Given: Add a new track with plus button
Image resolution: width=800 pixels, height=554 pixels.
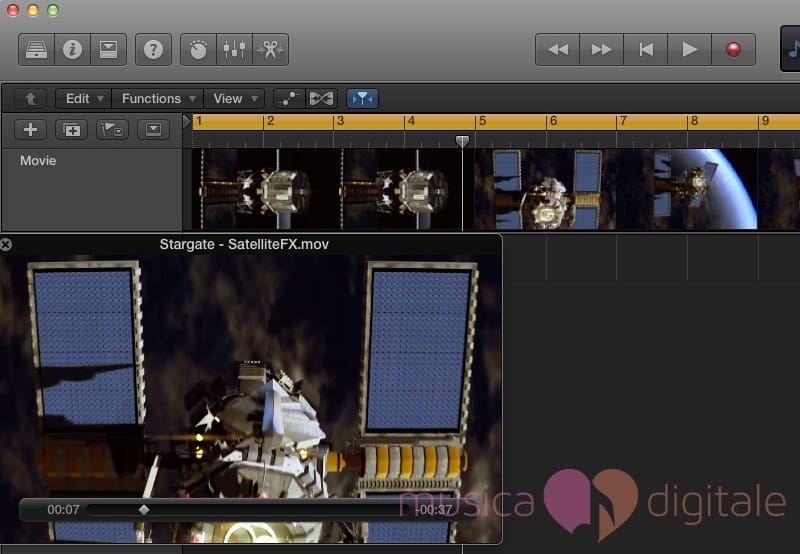Looking at the screenshot, I should (x=30, y=130).
